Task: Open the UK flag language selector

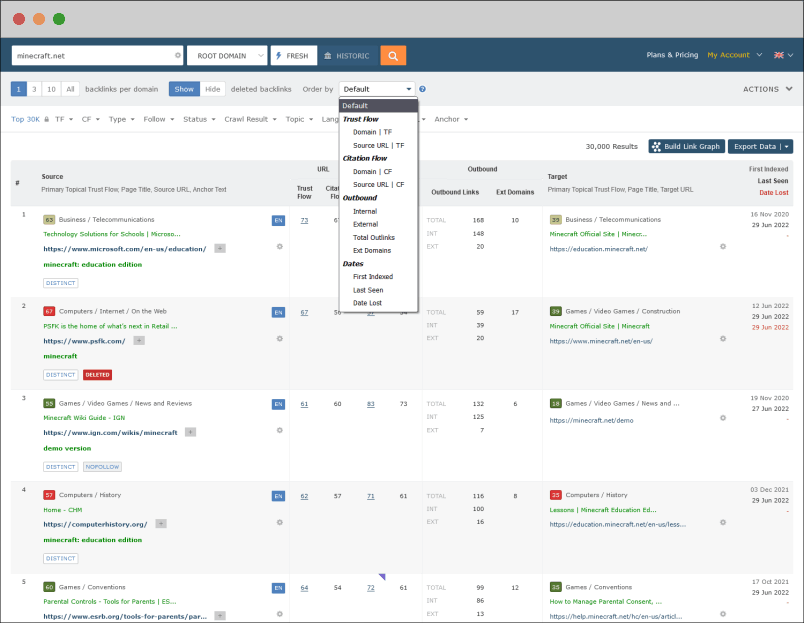Action: (783, 55)
